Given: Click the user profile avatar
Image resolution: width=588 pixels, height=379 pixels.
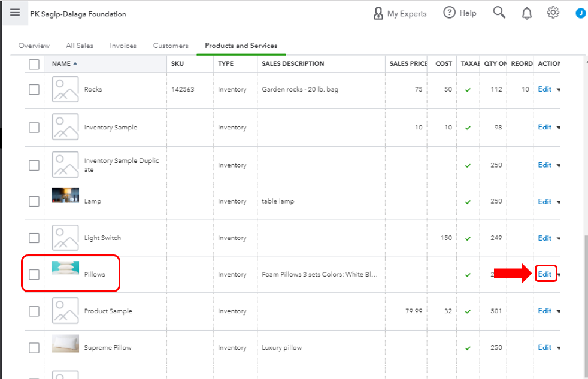Looking at the screenshot, I should coord(580,13).
